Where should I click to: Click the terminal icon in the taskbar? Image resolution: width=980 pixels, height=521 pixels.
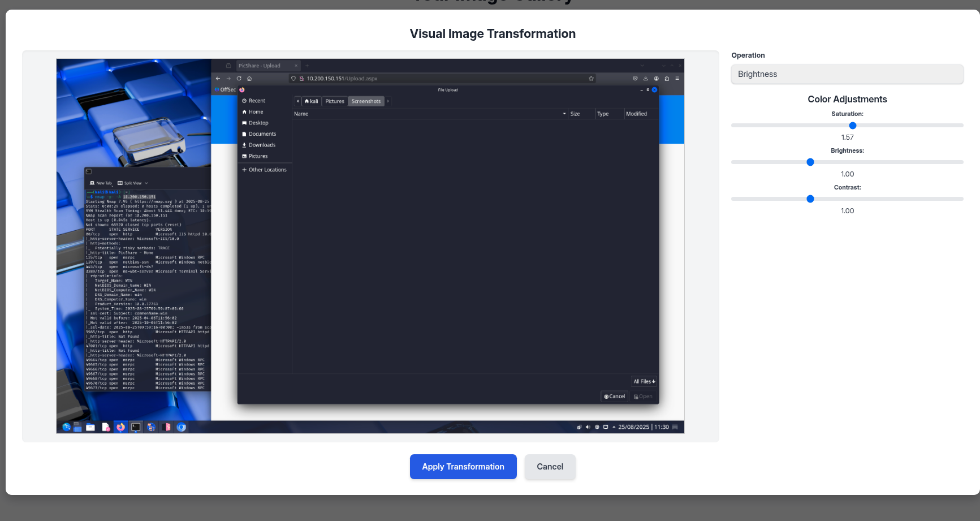(x=136, y=427)
